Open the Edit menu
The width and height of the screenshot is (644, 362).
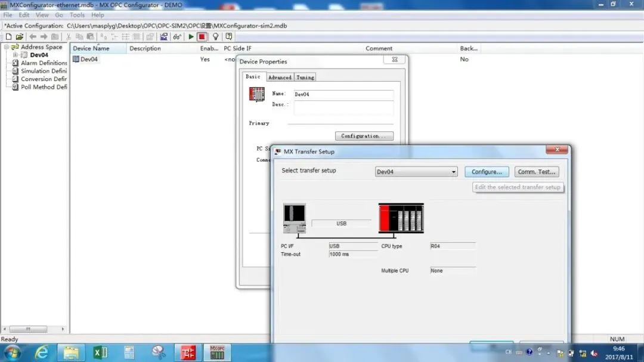click(24, 15)
